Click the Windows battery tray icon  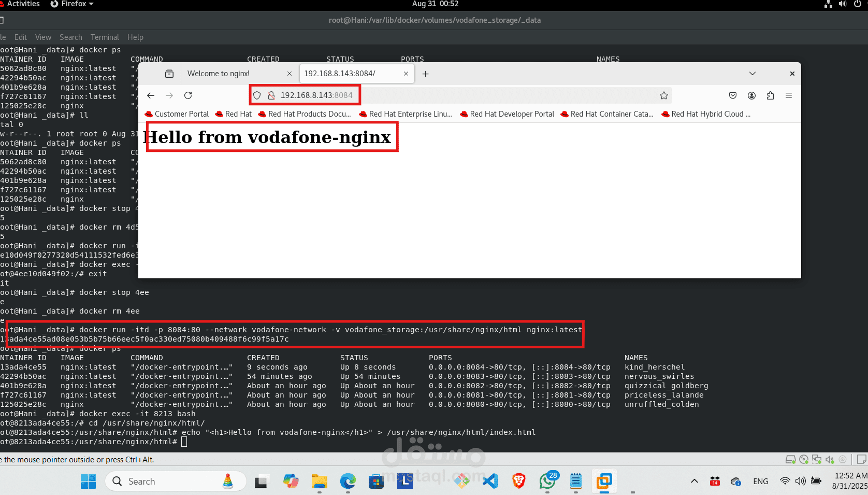[x=816, y=482]
